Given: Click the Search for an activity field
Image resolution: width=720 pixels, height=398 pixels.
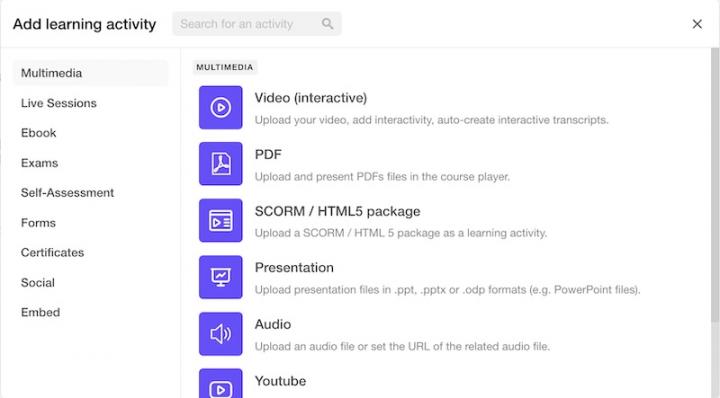Looking at the screenshot, I should [x=257, y=24].
